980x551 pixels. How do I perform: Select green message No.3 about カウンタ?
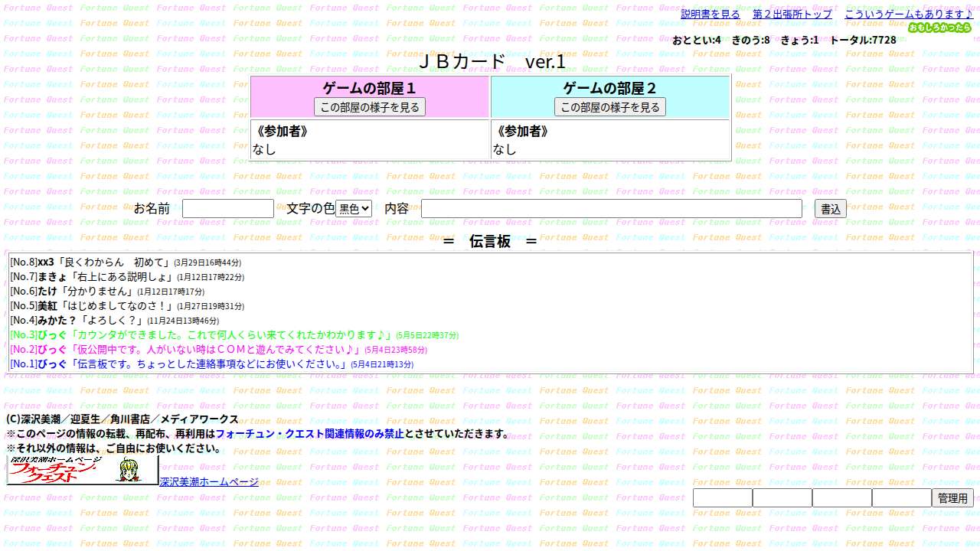(234, 334)
